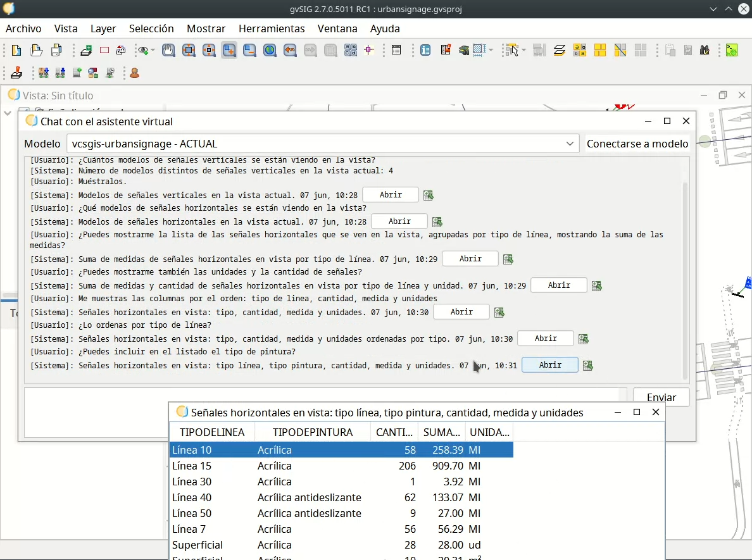Image resolution: width=752 pixels, height=560 pixels.
Task: Click the table icon beside last Abrir button
Action: 588,366
